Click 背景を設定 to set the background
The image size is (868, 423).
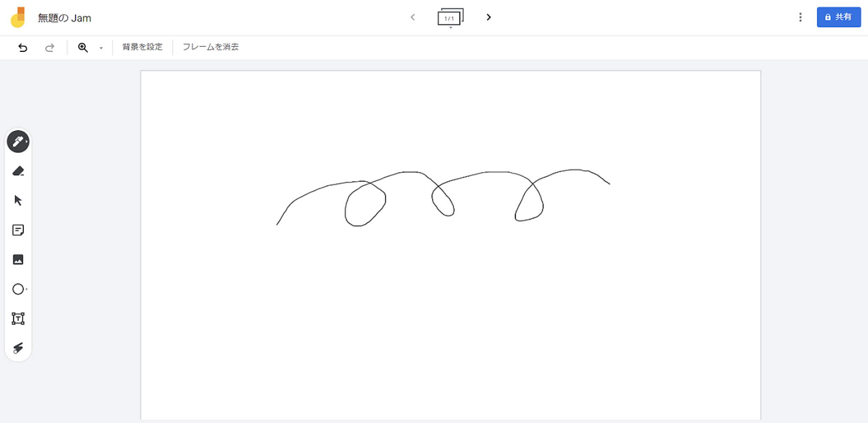click(142, 47)
